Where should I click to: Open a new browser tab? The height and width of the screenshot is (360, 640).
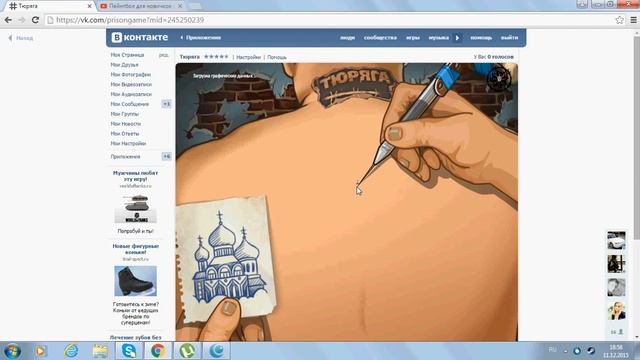coord(196,6)
